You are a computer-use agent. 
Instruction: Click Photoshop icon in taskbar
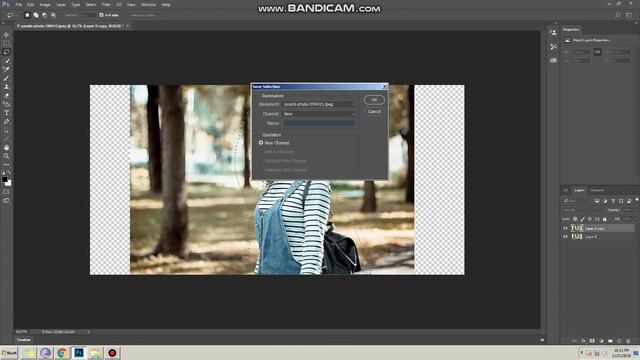(79, 353)
